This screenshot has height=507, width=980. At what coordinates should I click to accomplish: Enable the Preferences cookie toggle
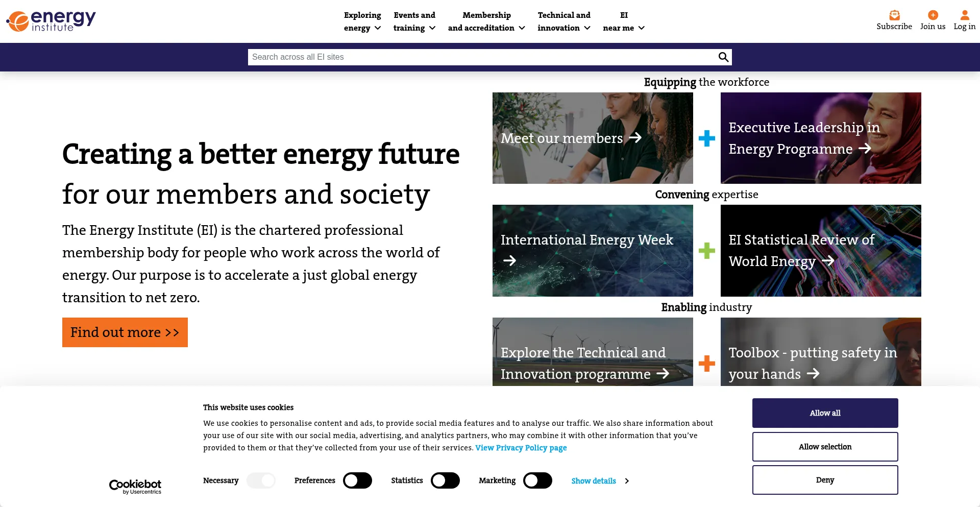357,480
